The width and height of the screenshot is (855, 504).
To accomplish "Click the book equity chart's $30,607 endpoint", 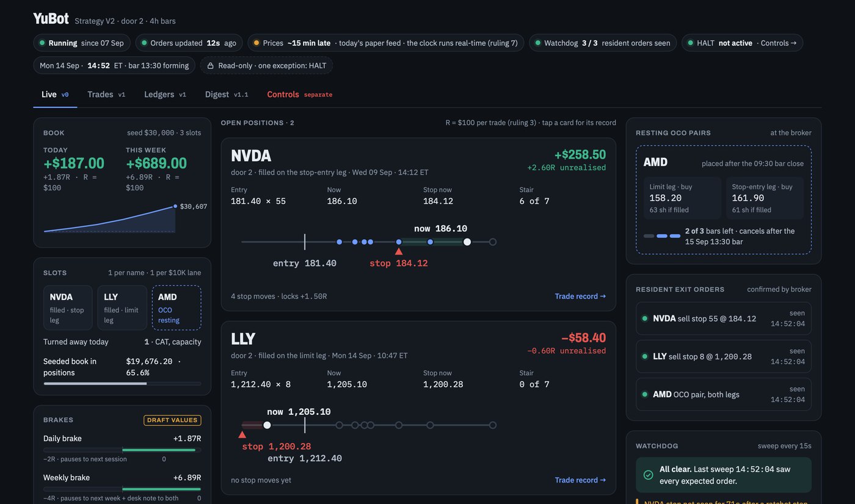I will pos(175,206).
